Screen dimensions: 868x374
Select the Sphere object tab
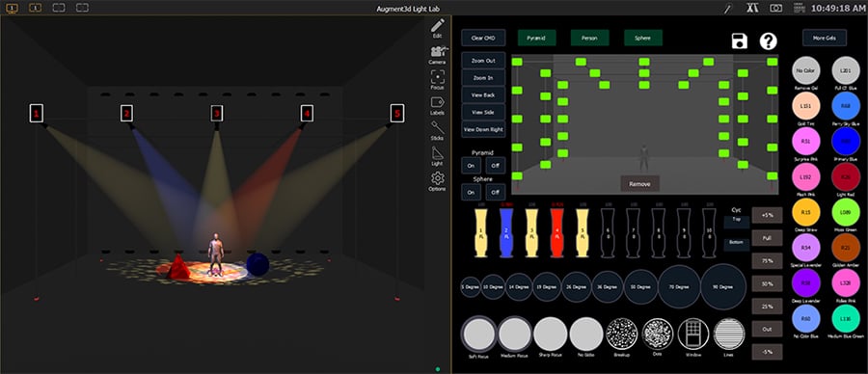click(x=643, y=38)
